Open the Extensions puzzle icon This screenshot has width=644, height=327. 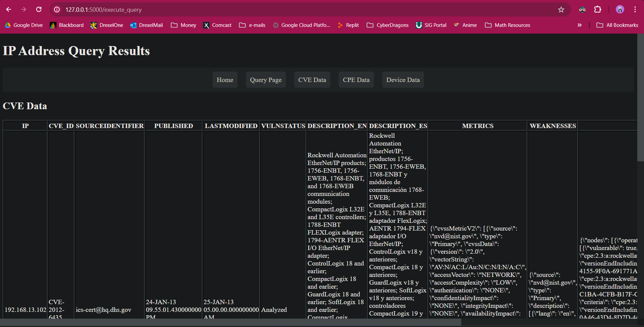tap(598, 9)
